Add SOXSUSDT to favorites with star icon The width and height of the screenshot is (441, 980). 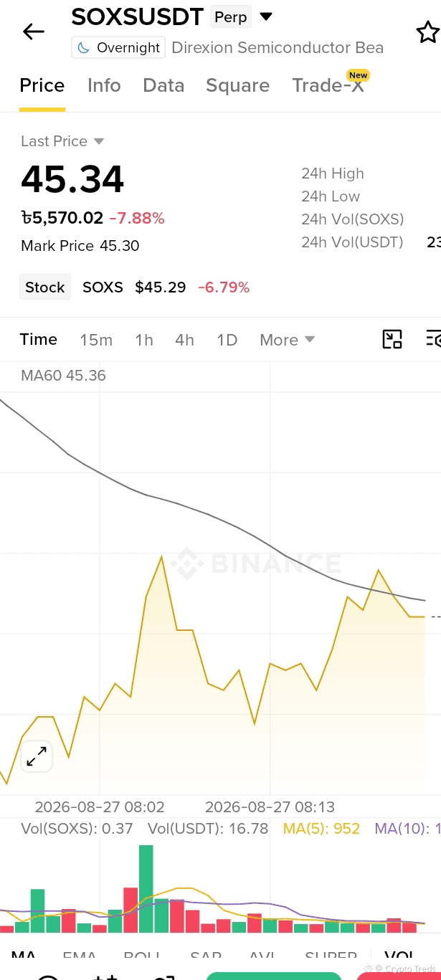click(428, 32)
